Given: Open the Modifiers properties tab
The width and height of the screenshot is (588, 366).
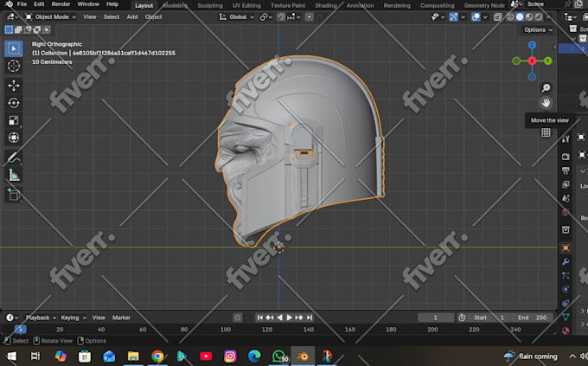Looking at the screenshot, I should pyautogui.click(x=566, y=261).
